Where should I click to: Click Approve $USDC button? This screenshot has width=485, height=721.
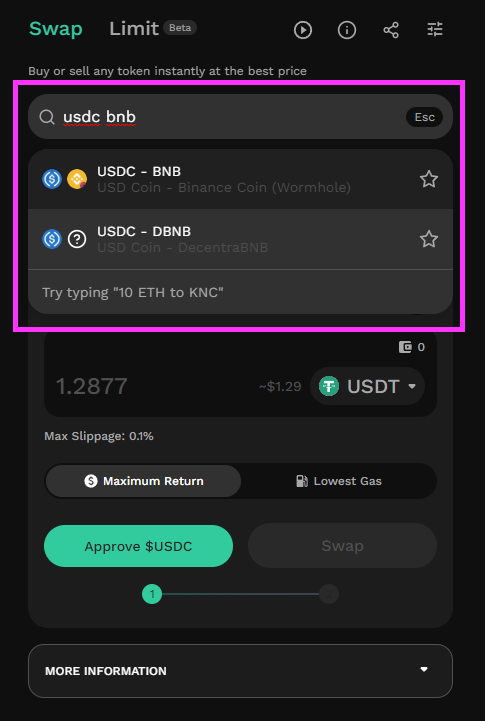(138, 546)
